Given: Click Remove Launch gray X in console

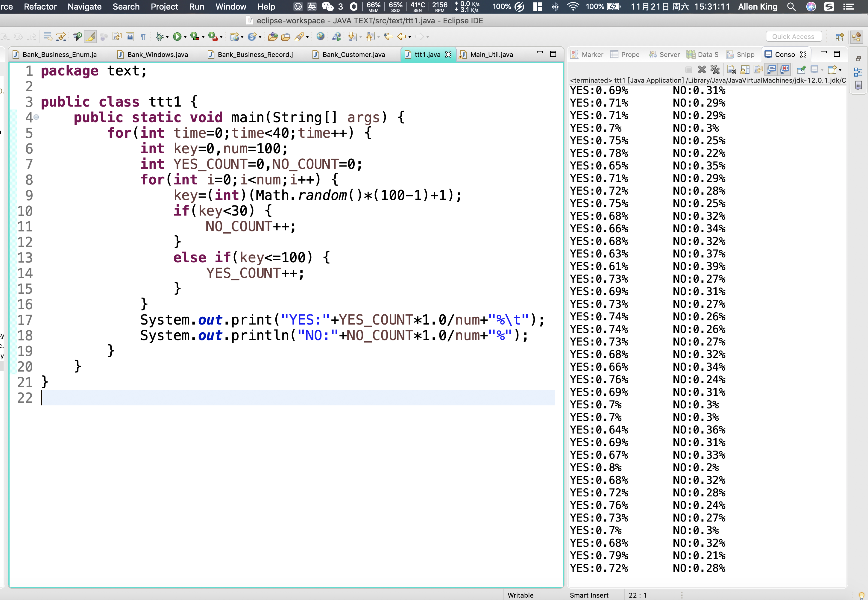Looking at the screenshot, I should click(x=702, y=69).
